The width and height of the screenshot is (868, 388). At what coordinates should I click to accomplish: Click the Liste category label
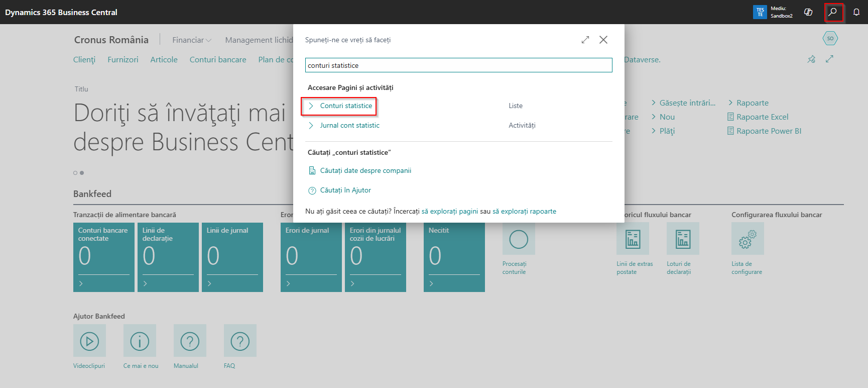516,106
